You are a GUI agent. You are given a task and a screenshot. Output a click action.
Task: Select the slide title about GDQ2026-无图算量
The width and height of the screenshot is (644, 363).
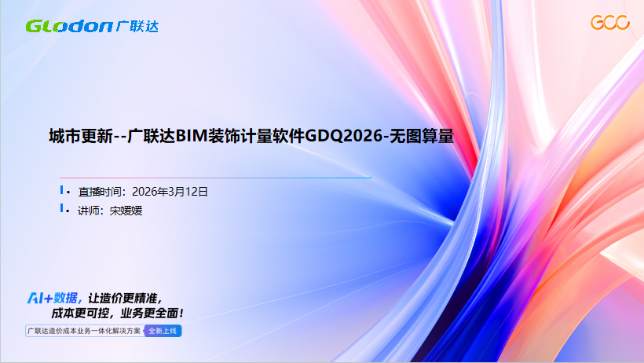(x=251, y=136)
